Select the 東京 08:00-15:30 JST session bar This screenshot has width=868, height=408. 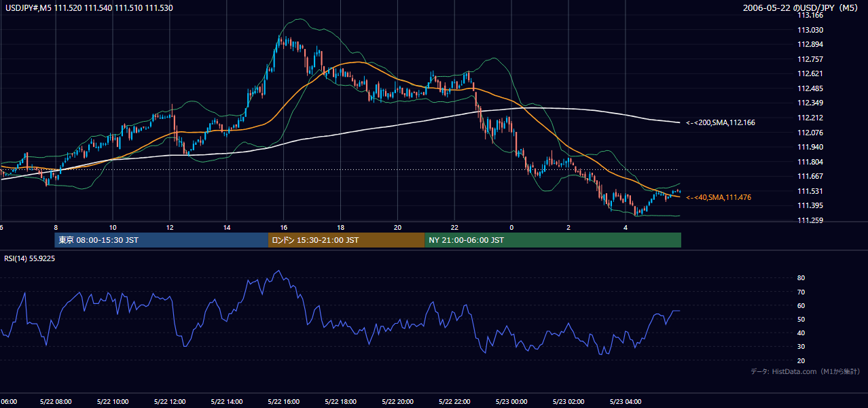[x=162, y=240]
